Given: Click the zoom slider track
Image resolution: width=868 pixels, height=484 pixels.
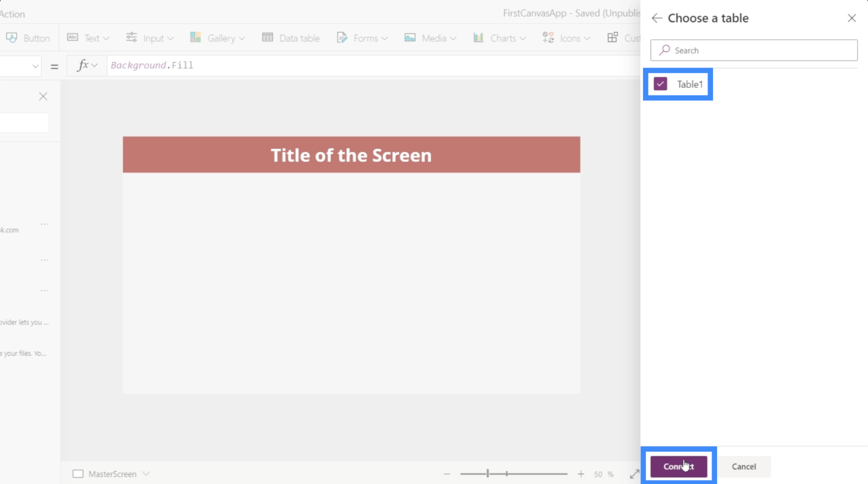Looking at the screenshot, I should [514, 474].
